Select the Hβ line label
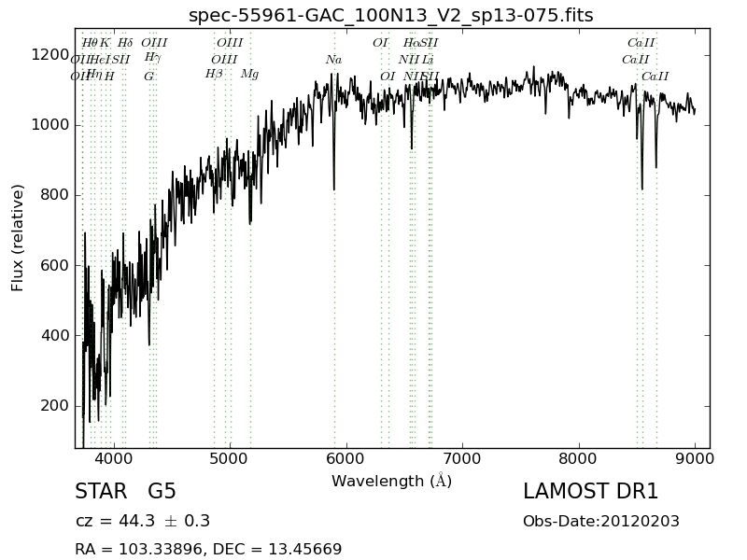Viewport: 747px width, 560px height. tap(214, 75)
